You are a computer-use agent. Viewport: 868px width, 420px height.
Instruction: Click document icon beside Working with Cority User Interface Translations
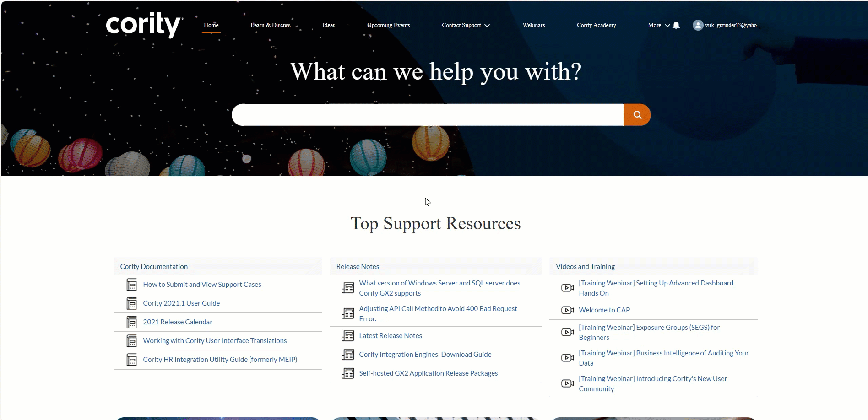pyautogui.click(x=132, y=341)
